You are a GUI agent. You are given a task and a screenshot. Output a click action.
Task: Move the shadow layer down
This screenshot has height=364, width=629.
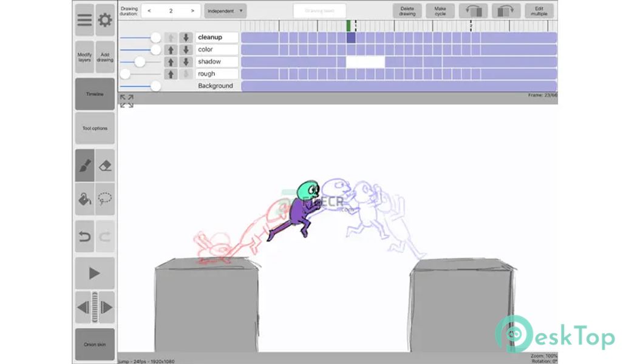pos(186,62)
